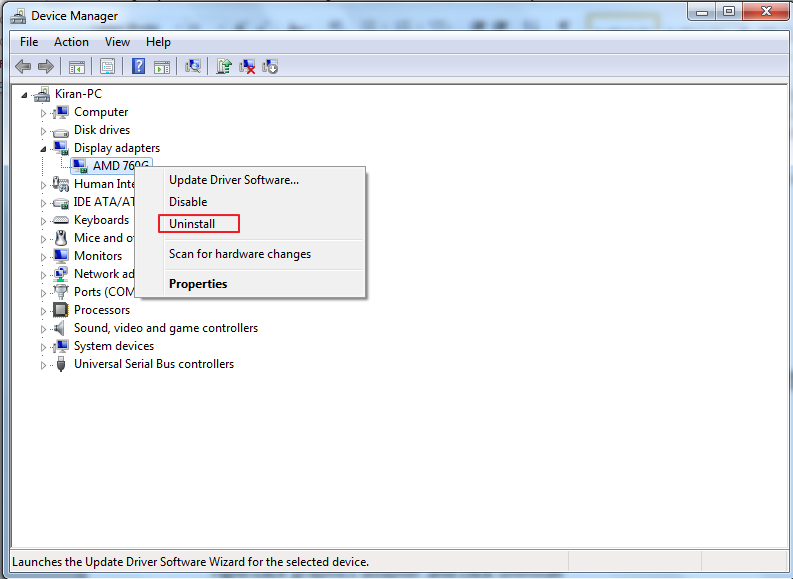This screenshot has height=579, width=793.
Task: Click the Update Driver Software toolbar icon
Action: click(224, 66)
